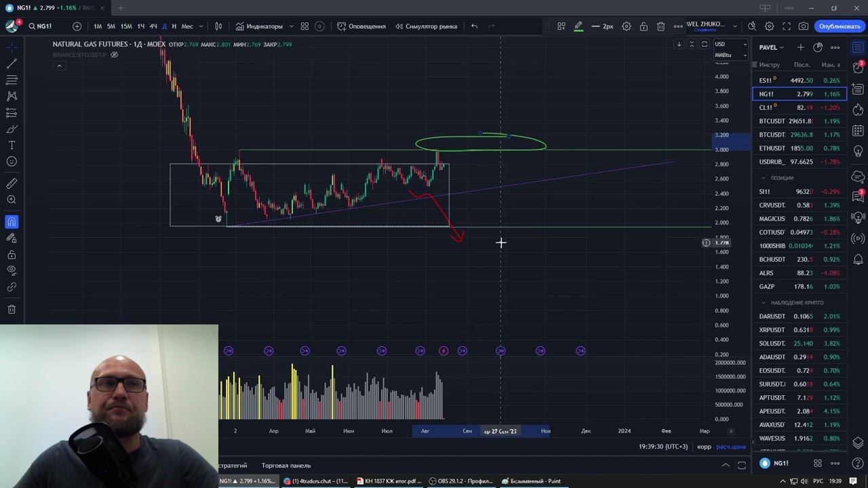Open the forecasting and measurement tools

tap(12, 113)
